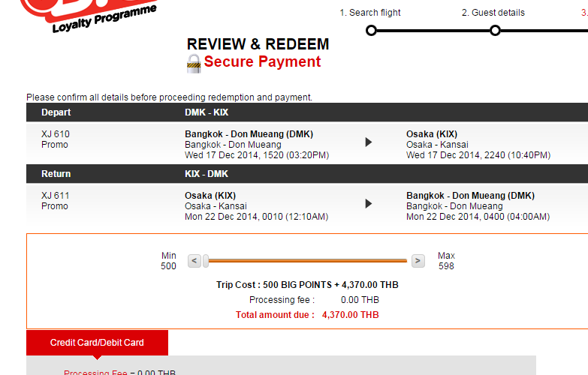588x375 pixels.
Task: Click the Depart header row DMK - KIX
Action: 307,112
